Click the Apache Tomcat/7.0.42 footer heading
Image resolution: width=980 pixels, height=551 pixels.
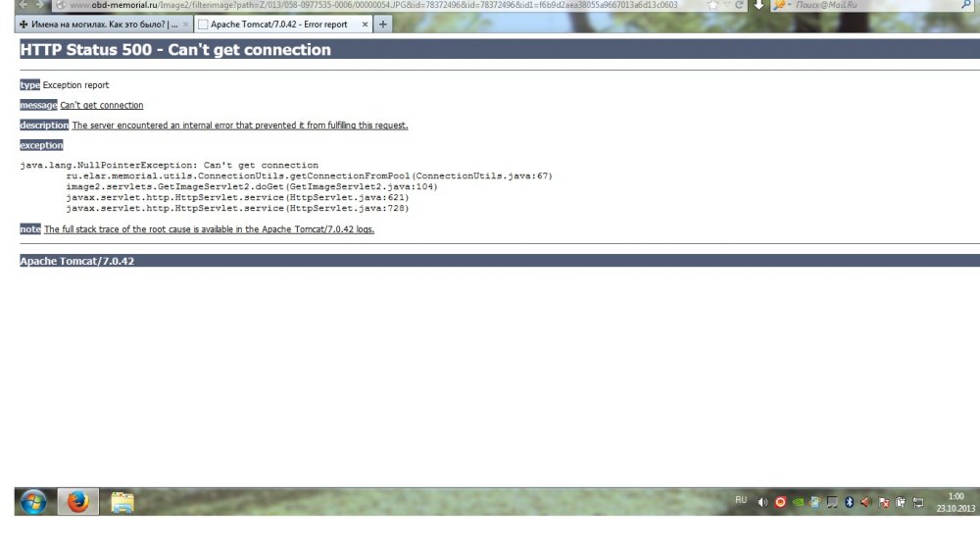tap(76, 261)
